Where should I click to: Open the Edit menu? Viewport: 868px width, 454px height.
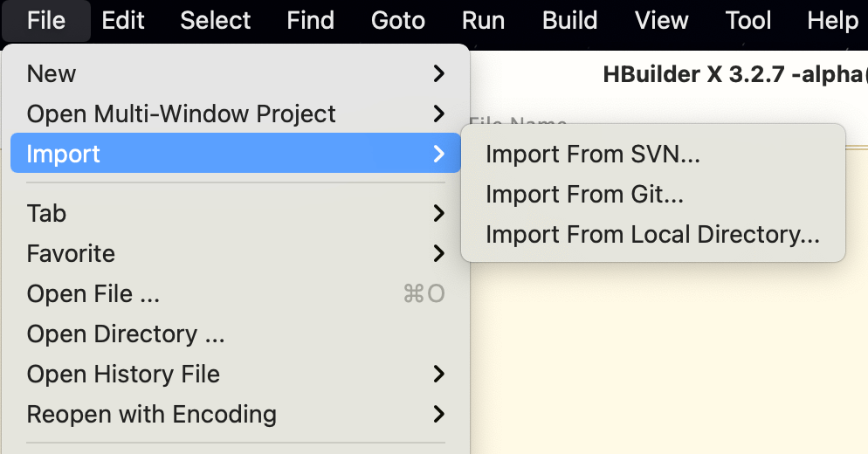(123, 20)
